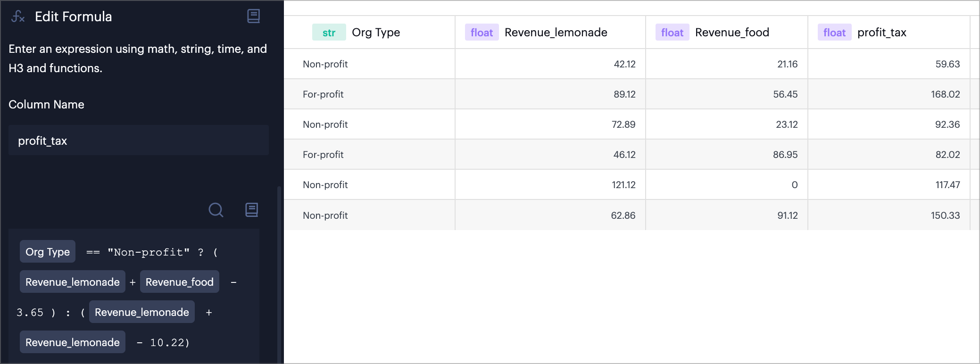Select the cell with value 117.47
The width and height of the screenshot is (980, 364).
[889, 184]
